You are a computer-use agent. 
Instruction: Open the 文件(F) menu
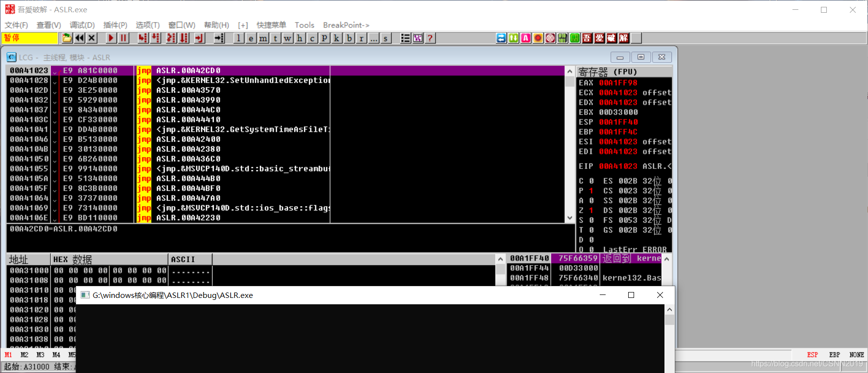[16, 25]
